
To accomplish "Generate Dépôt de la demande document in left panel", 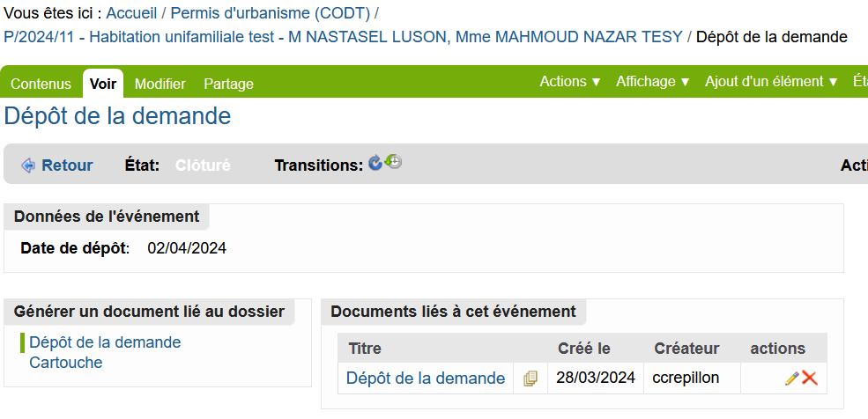I will (105, 342).
